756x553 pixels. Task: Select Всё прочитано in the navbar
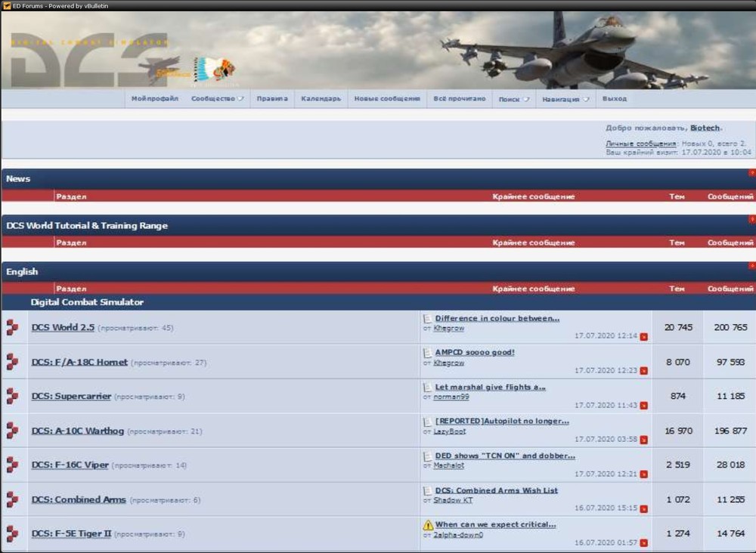point(460,99)
